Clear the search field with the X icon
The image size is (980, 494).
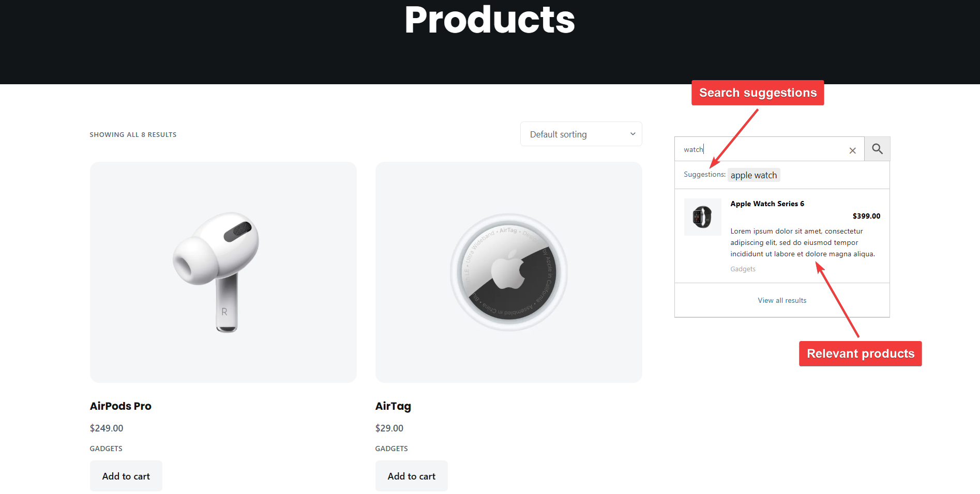pyautogui.click(x=852, y=150)
